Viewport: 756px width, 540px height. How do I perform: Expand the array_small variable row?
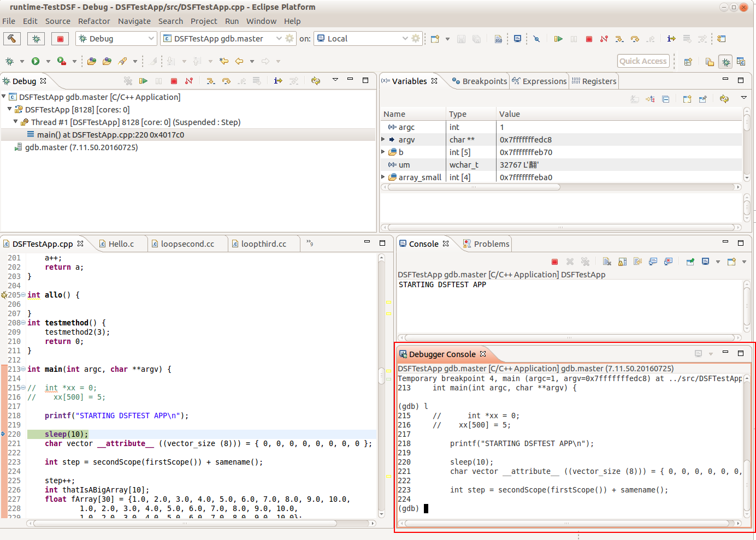click(x=383, y=177)
